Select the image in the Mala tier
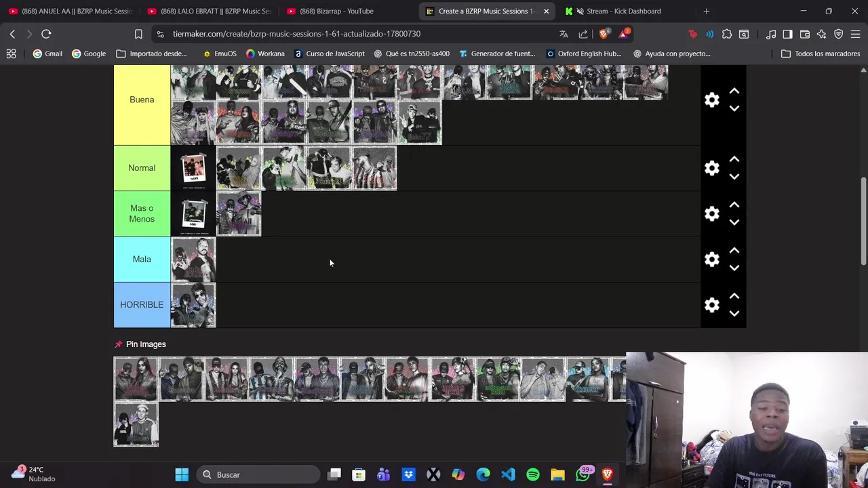 [x=193, y=259]
